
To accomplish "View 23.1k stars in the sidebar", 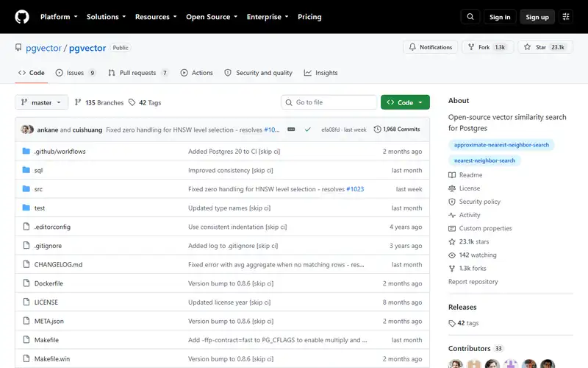I will (469, 242).
